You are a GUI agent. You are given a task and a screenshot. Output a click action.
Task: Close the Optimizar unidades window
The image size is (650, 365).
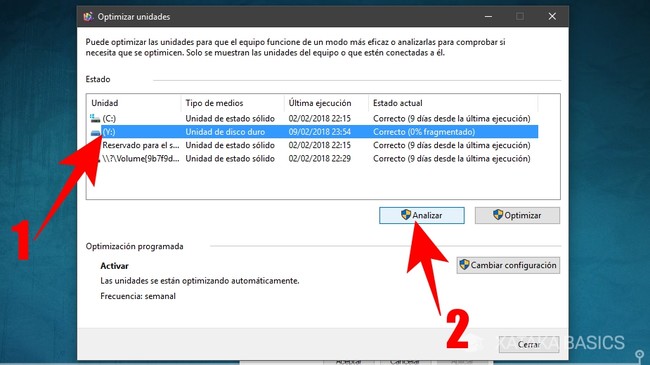552,17
